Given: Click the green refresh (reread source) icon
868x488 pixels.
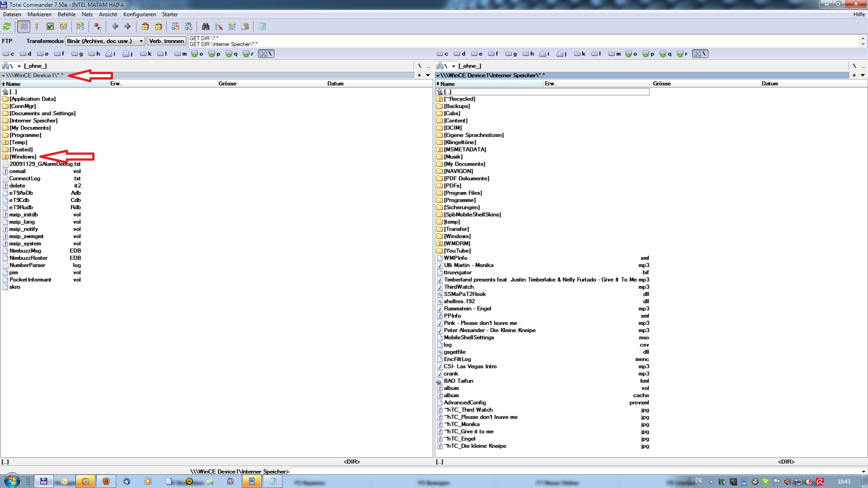Looking at the screenshot, I should [x=7, y=26].
